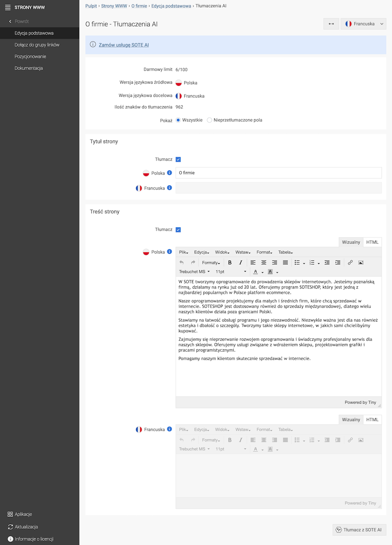Uncheck Tłumacz checkbox under Tytuł strony
The image size is (392, 545).
(x=178, y=159)
